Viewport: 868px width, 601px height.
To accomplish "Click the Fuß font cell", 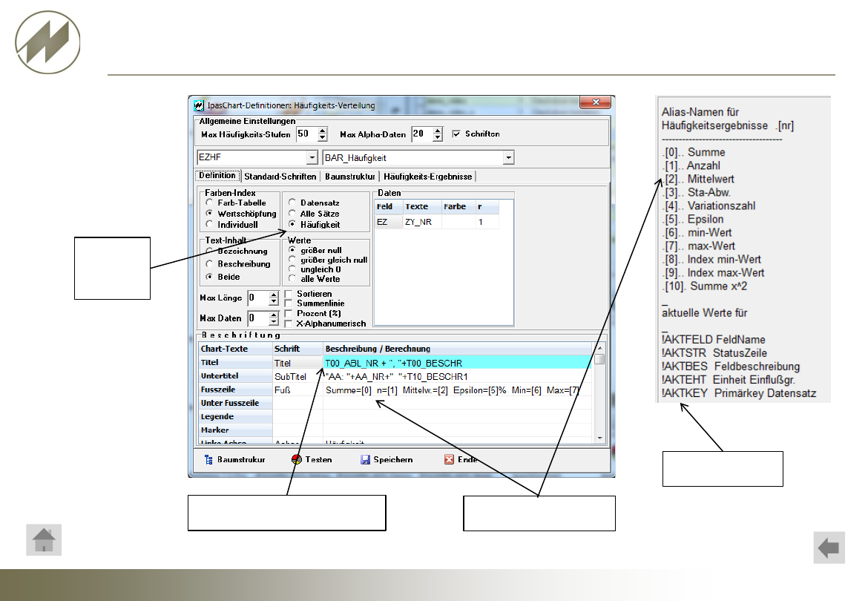I will tap(297, 390).
